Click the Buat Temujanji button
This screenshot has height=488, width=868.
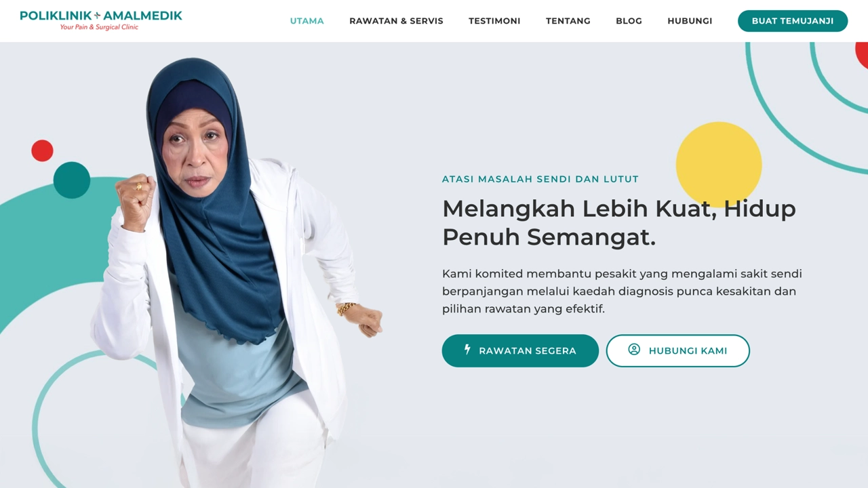click(x=793, y=21)
